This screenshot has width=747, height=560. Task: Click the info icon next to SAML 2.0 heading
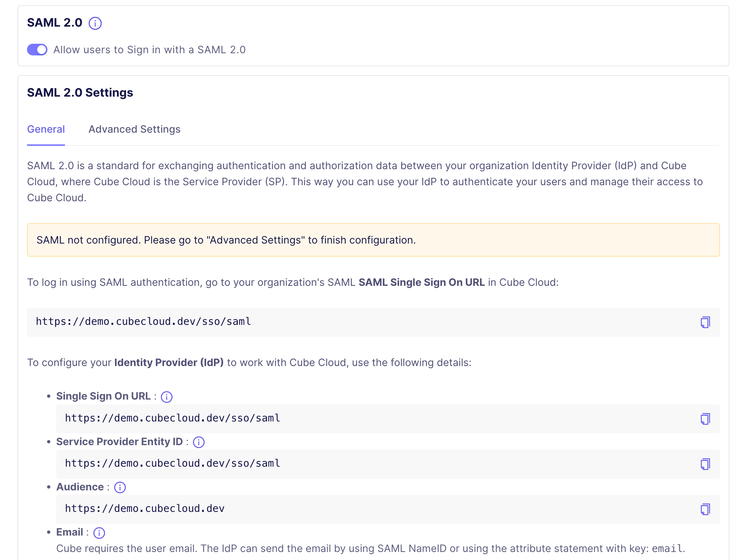95,23
